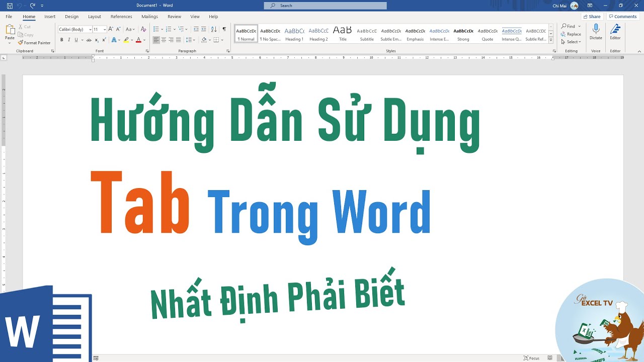
Task: Toggle align left
Action: 156,40
